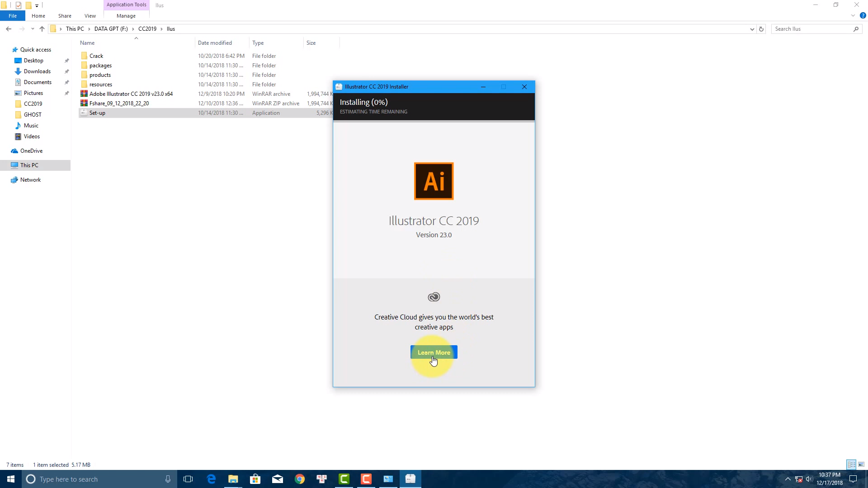Select CC2019 in address breadcrumb
Image resolution: width=868 pixels, height=488 pixels.
tap(147, 29)
